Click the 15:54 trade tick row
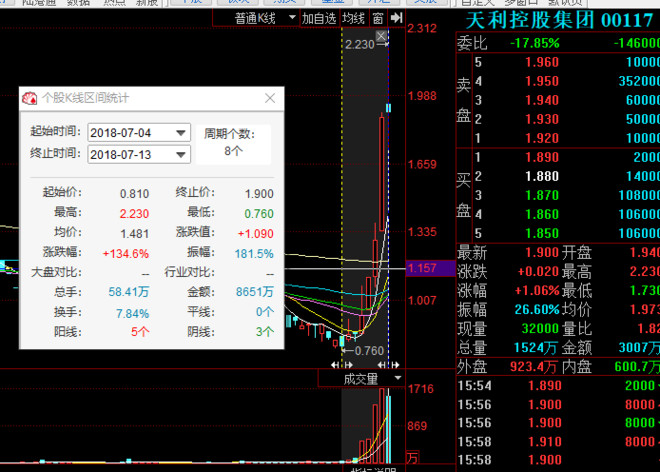The image size is (660, 472). click(558, 386)
